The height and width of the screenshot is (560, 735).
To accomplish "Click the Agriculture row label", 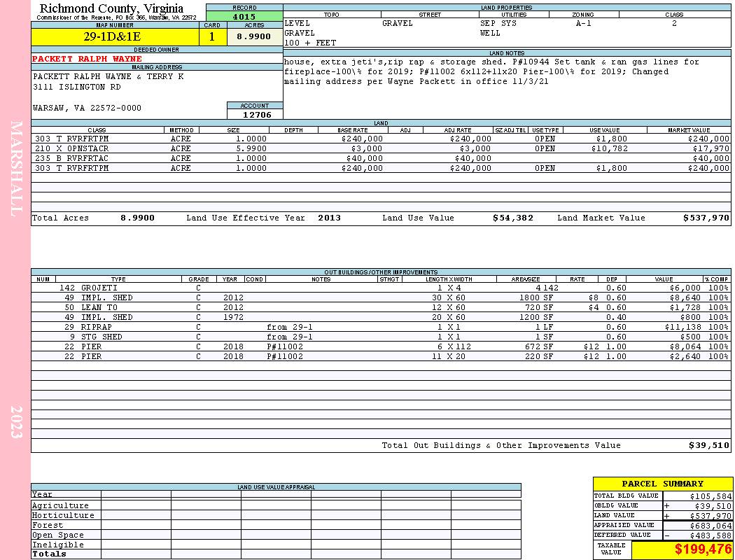I will [60, 505].
